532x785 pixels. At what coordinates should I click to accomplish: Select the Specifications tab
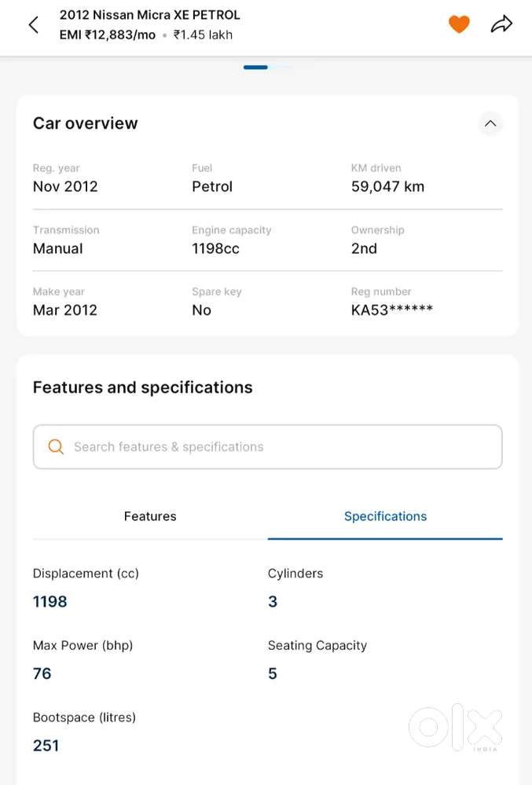click(x=385, y=516)
